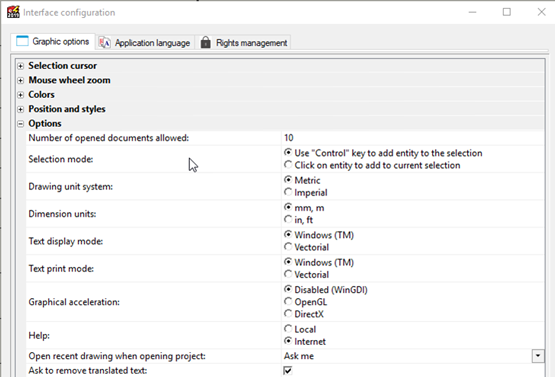The width and height of the screenshot is (555, 377).
Task: Click 'Ask to remove translated text' label
Action: pyautogui.click(x=87, y=371)
